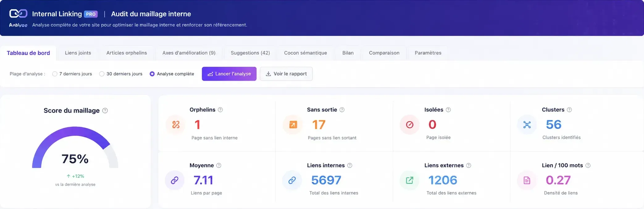Open the Paramètres tab
644x209 pixels.
(428, 53)
